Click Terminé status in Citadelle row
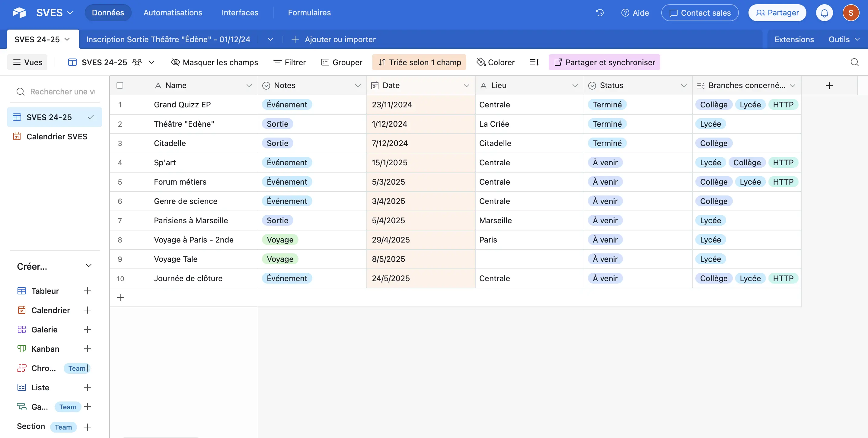The height and width of the screenshot is (438, 868). (x=607, y=143)
